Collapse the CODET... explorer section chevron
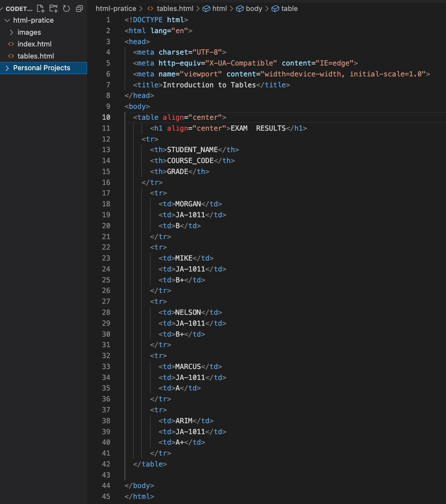 point(2,8)
